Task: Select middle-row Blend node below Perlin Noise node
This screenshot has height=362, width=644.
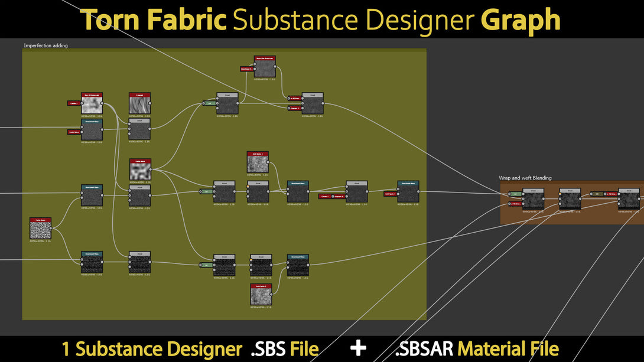Action: click(x=139, y=195)
